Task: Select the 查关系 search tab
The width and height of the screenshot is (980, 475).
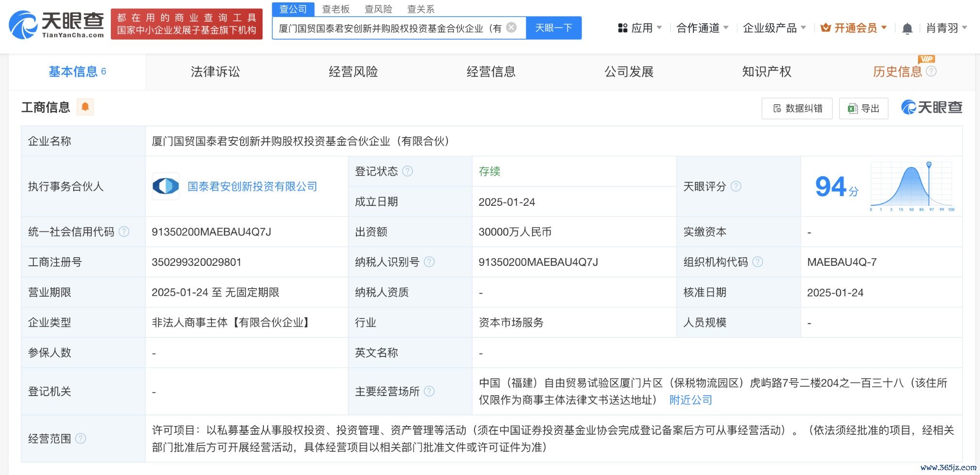Action: 421,9
